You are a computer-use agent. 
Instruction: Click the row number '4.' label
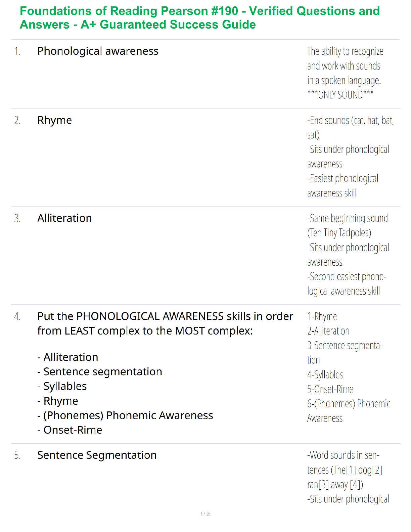(17, 316)
